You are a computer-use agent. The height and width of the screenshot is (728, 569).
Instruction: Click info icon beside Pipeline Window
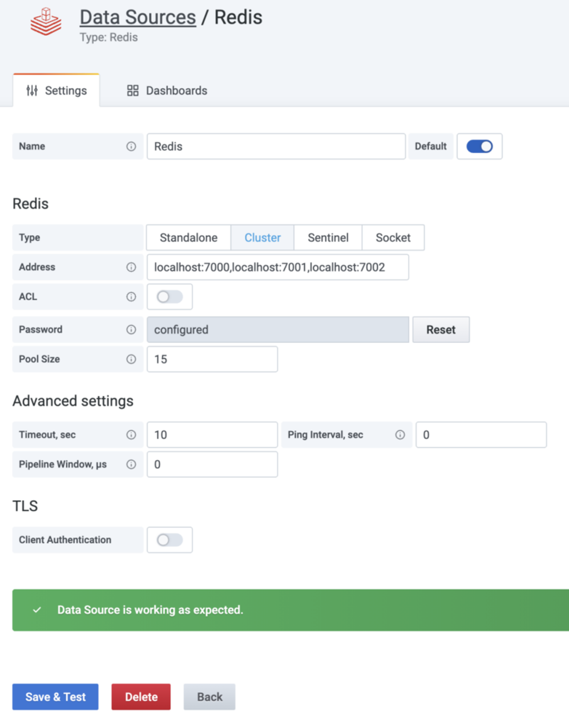pos(131,464)
